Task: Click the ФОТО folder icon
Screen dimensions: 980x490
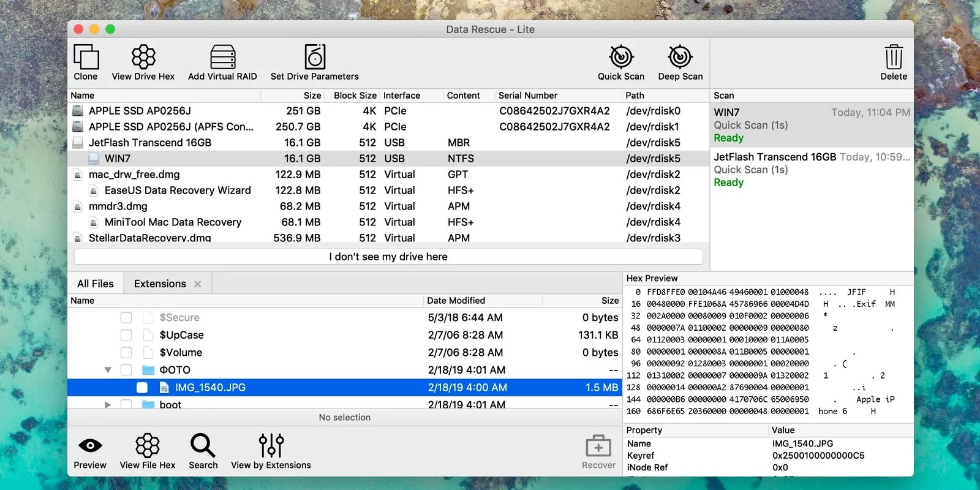Action: (x=148, y=370)
